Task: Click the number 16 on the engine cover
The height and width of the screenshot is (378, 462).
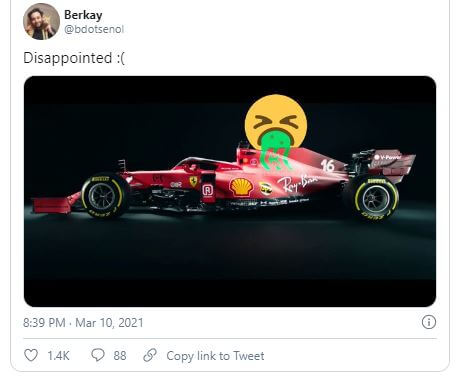Action: click(x=327, y=165)
